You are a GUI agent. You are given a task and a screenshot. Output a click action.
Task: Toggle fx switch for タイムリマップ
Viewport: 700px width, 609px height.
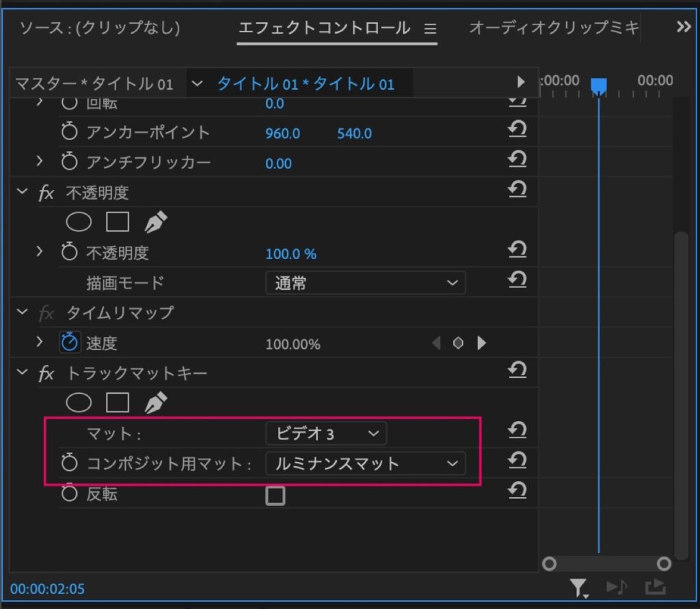tap(46, 314)
